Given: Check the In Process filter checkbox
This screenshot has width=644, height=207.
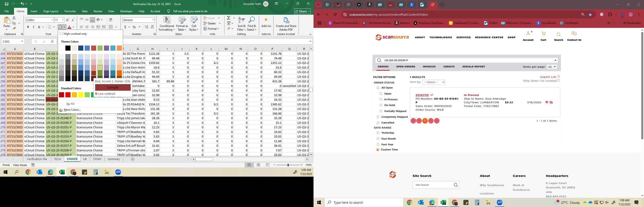Looking at the screenshot, I should 381,100.
